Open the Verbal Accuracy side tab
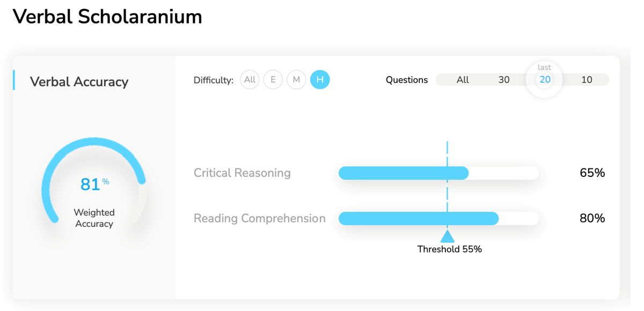The width and height of the screenshot is (644, 311). [x=79, y=82]
